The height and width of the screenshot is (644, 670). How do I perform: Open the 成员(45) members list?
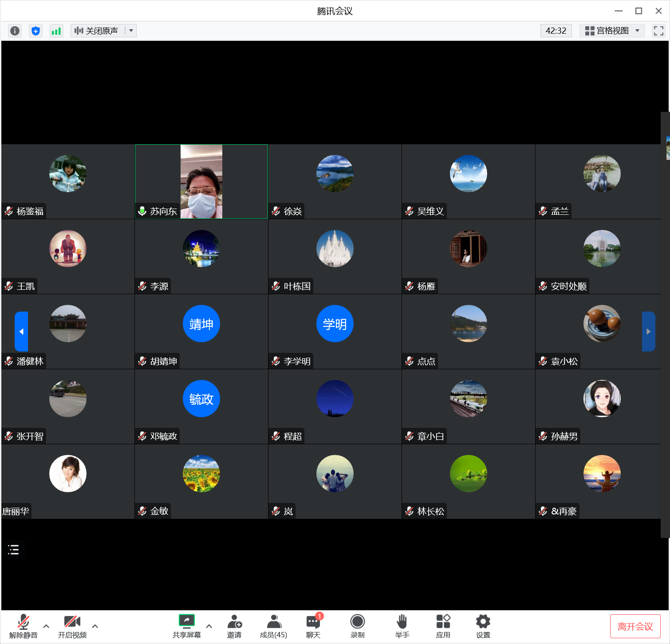273,626
